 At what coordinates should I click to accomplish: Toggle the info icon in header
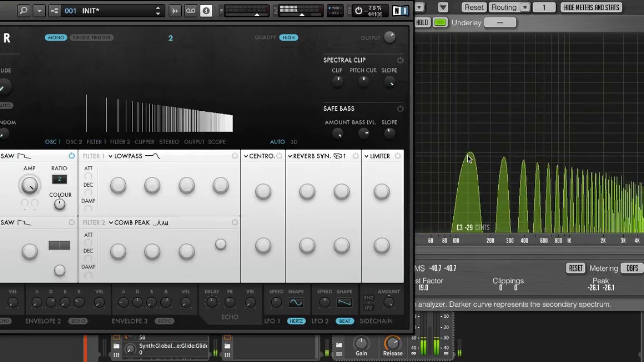point(206,10)
